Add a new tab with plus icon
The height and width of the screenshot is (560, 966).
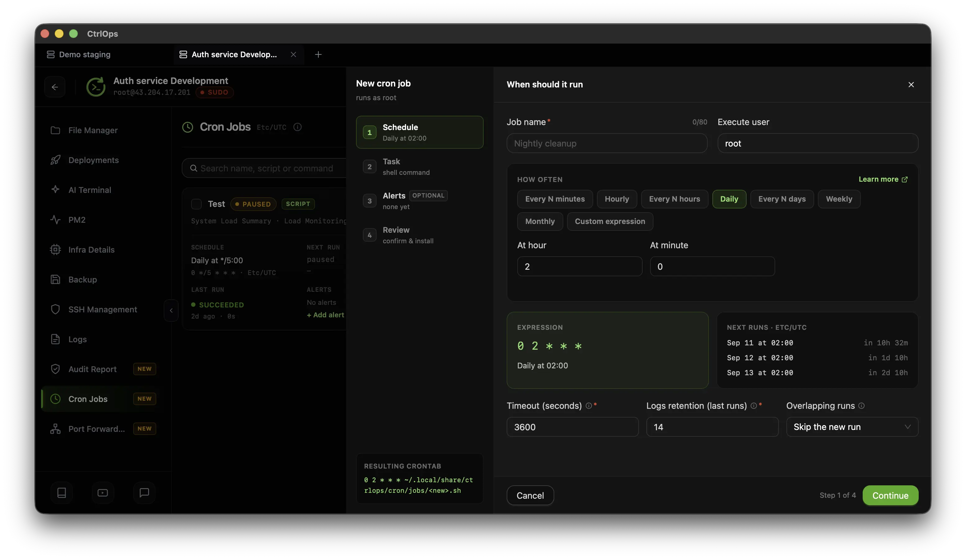tap(318, 54)
